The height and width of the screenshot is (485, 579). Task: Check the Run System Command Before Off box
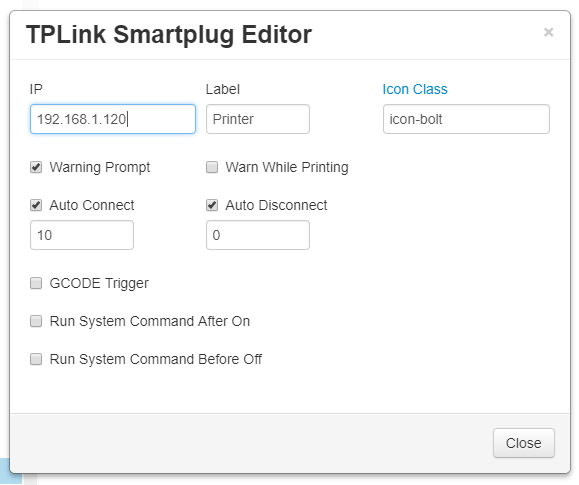coord(36,359)
